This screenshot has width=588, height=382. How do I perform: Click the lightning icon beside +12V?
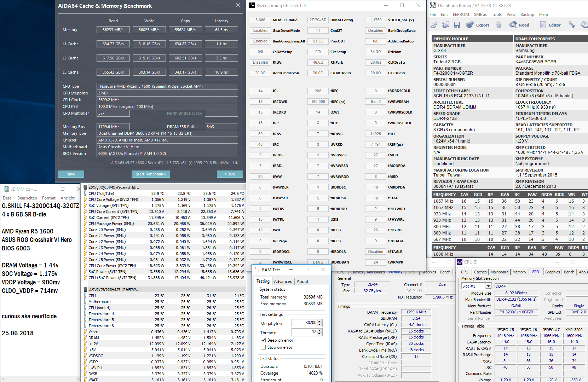85,344
